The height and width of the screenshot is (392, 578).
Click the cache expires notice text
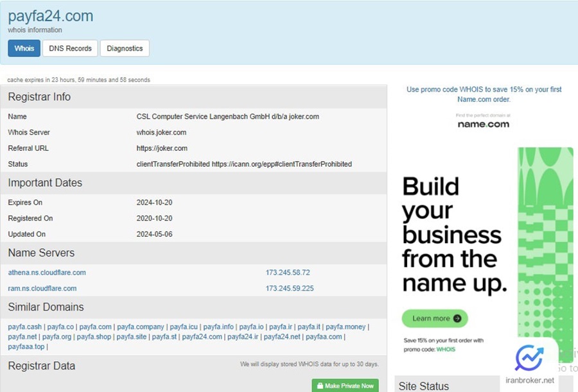click(x=78, y=80)
